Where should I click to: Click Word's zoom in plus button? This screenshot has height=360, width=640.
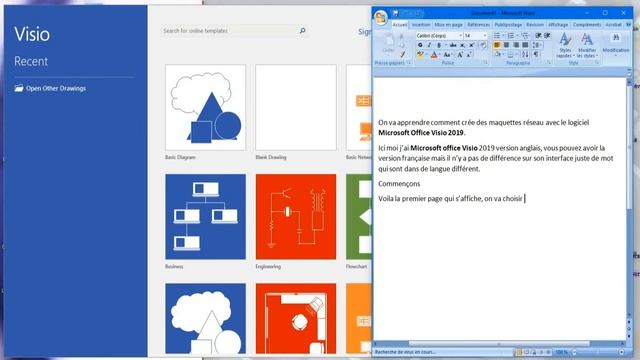click(x=621, y=352)
